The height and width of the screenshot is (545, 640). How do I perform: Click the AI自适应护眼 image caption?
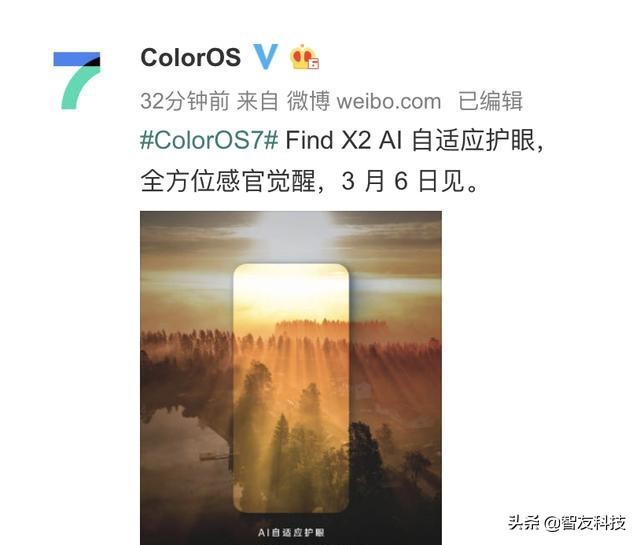[x=291, y=532]
